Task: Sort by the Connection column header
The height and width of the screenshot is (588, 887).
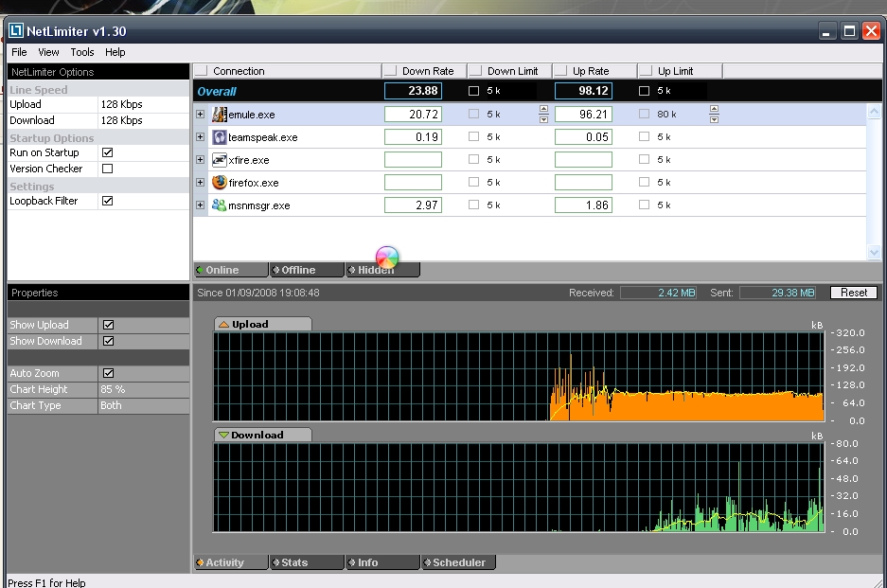Action: coord(288,71)
